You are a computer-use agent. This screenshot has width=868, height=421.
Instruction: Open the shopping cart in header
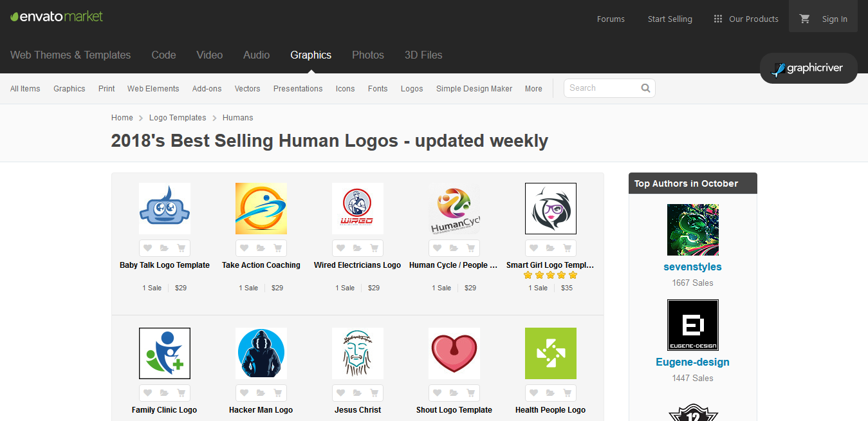tap(804, 19)
